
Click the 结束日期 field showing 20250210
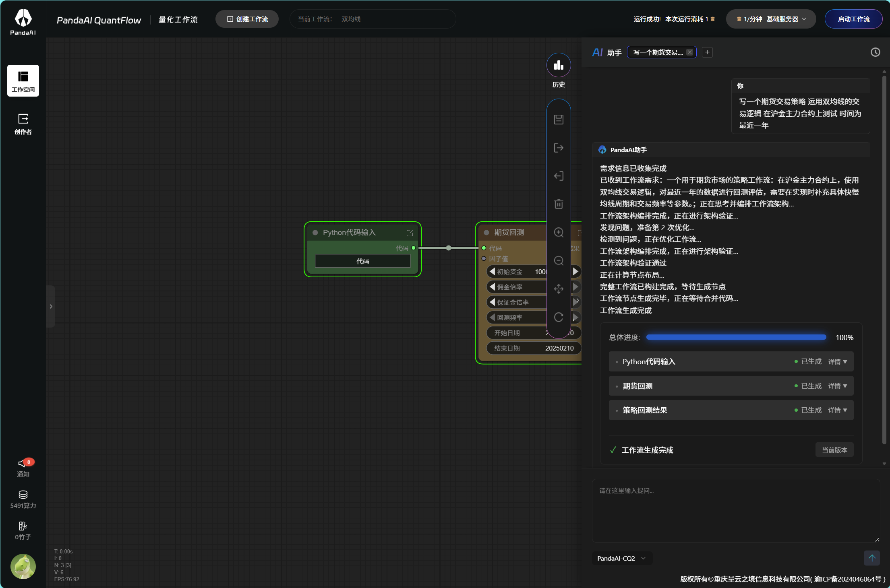click(x=534, y=348)
